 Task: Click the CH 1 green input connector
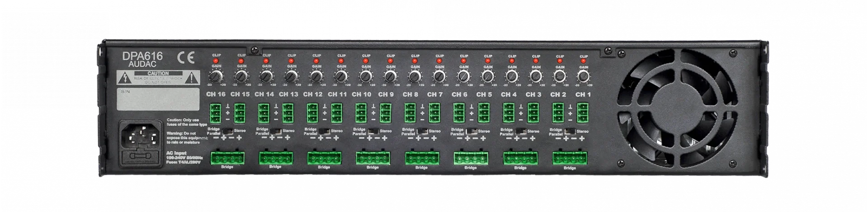582,113
